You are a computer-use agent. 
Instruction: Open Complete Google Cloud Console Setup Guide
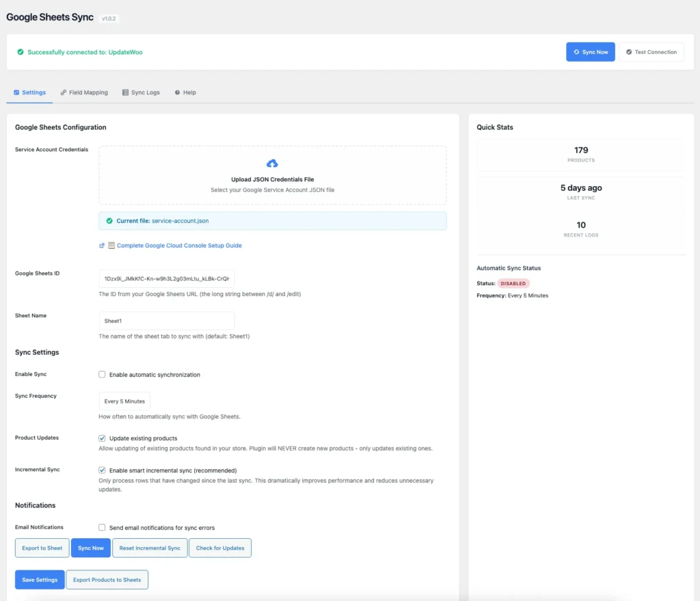[179, 245]
